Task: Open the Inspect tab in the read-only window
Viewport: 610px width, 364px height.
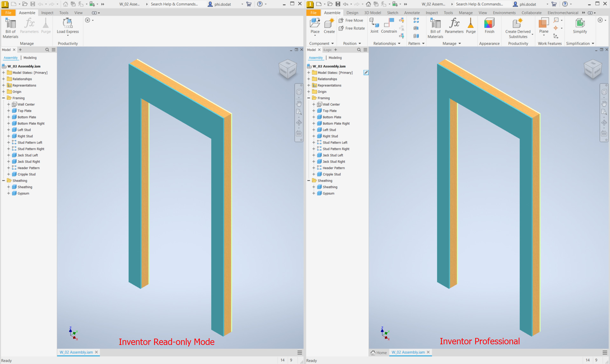Action: click(47, 13)
